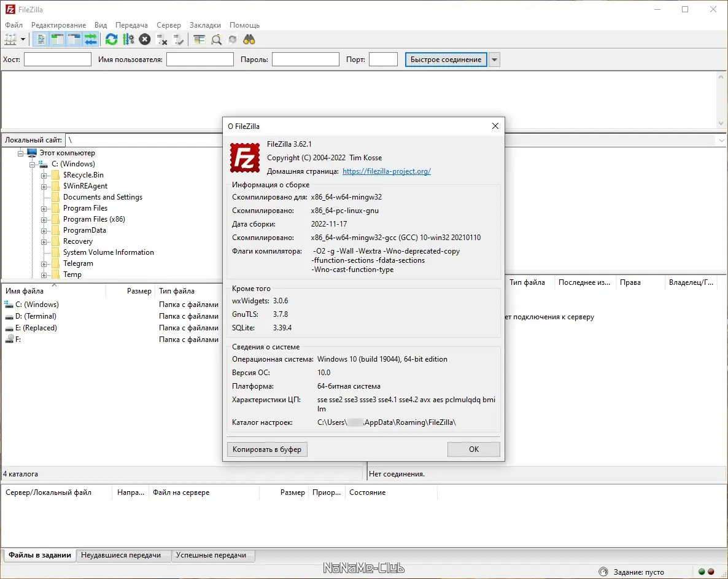Open the Site Manager icon
Viewport: 728px width, 579px height.
click(x=10, y=39)
